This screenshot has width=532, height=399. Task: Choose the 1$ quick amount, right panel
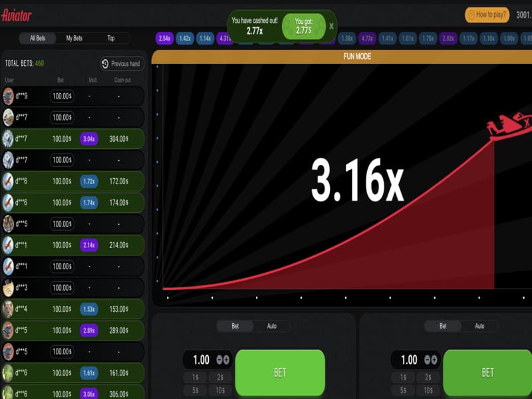[404, 377]
